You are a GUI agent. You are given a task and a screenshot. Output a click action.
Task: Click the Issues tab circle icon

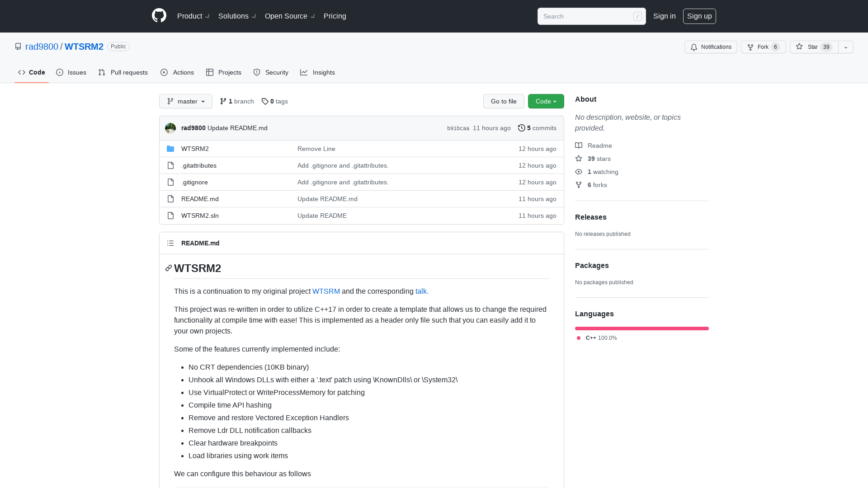click(60, 72)
